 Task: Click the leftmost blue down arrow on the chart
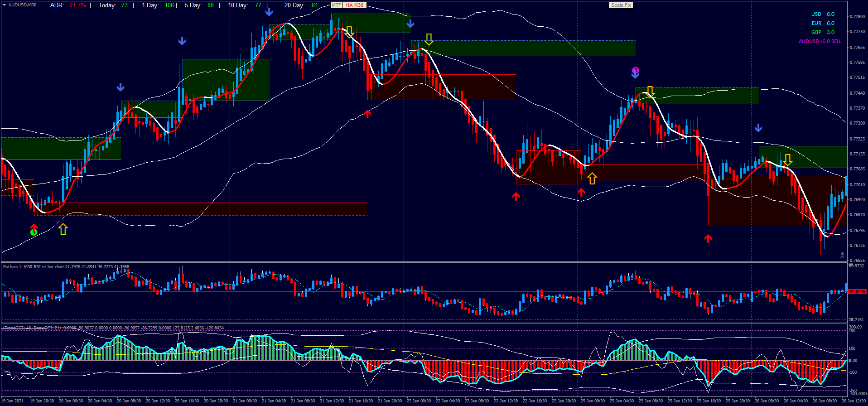coord(120,87)
